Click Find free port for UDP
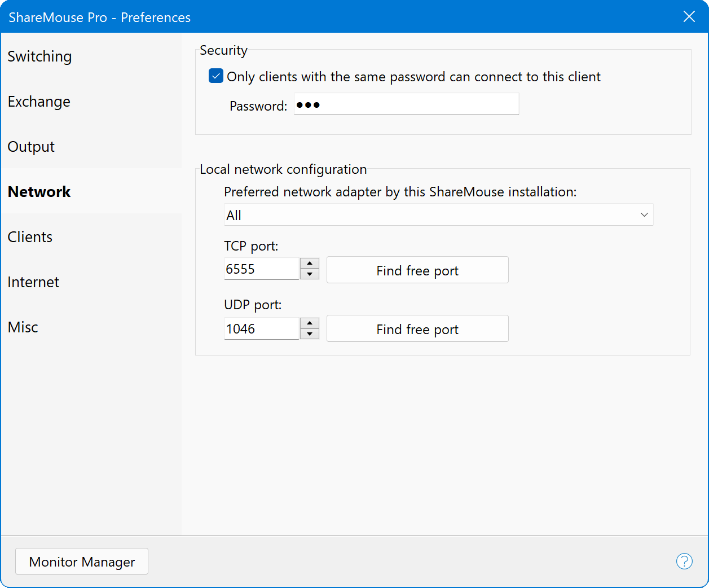 click(417, 329)
